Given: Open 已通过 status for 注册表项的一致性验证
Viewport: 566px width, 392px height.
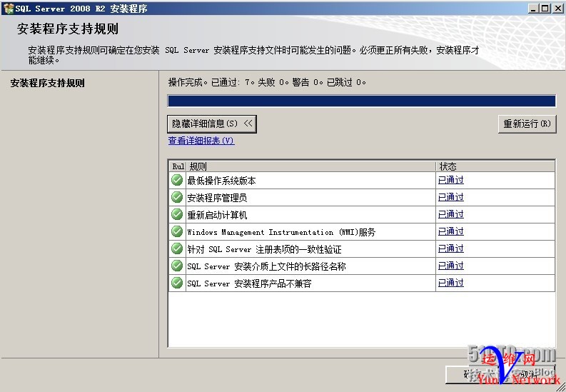Looking at the screenshot, I should (451, 248).
